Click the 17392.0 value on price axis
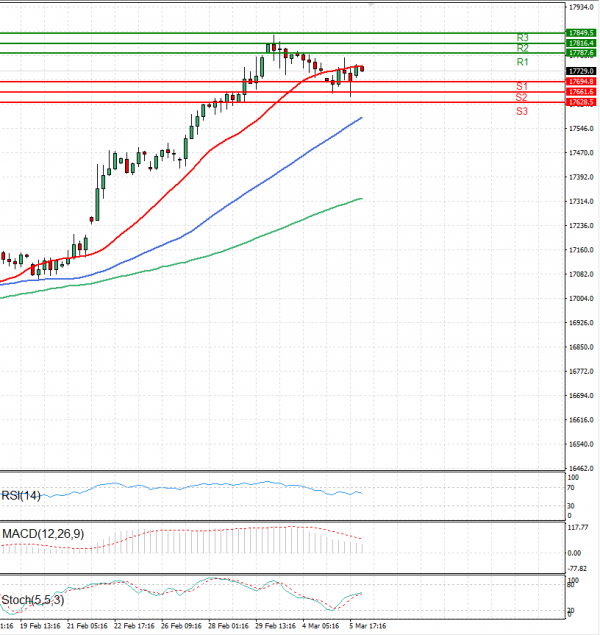 [581, 177]
